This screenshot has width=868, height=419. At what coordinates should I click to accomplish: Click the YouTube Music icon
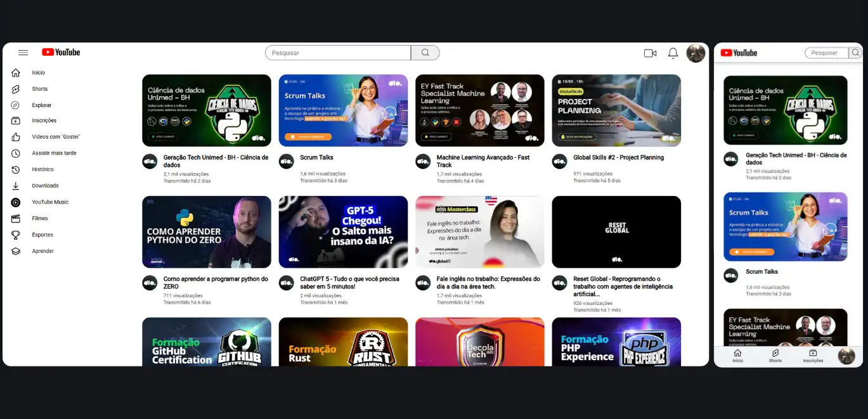pyautogui.click(x=16, y=202)
